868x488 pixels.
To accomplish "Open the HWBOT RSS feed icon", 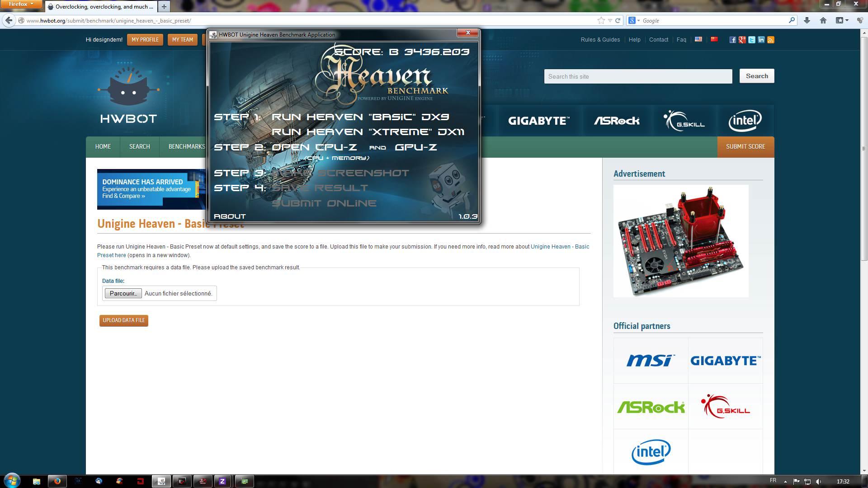I will (771, 40).
